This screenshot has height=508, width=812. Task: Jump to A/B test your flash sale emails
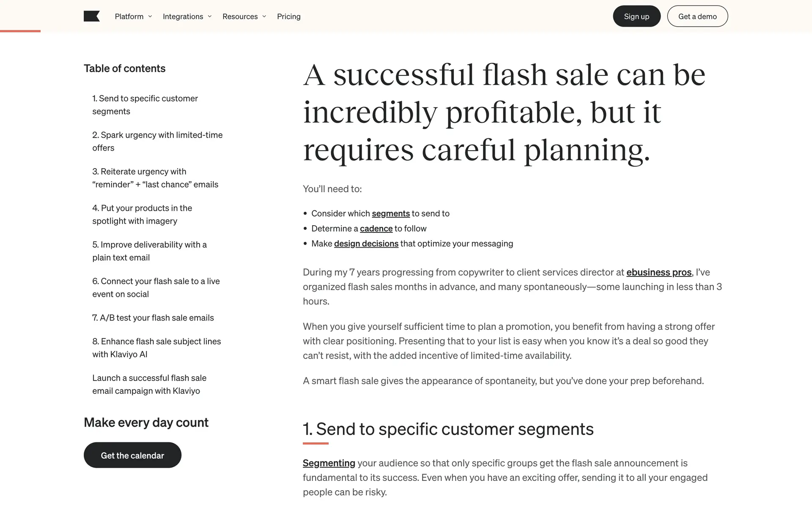click(x=153, y=317)
